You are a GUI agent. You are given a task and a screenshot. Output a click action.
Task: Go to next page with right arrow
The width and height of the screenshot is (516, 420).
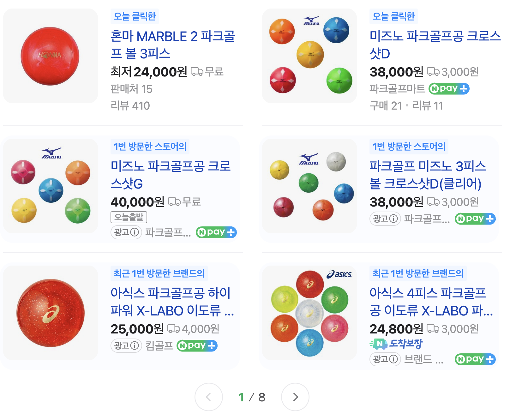pos(295,397)
